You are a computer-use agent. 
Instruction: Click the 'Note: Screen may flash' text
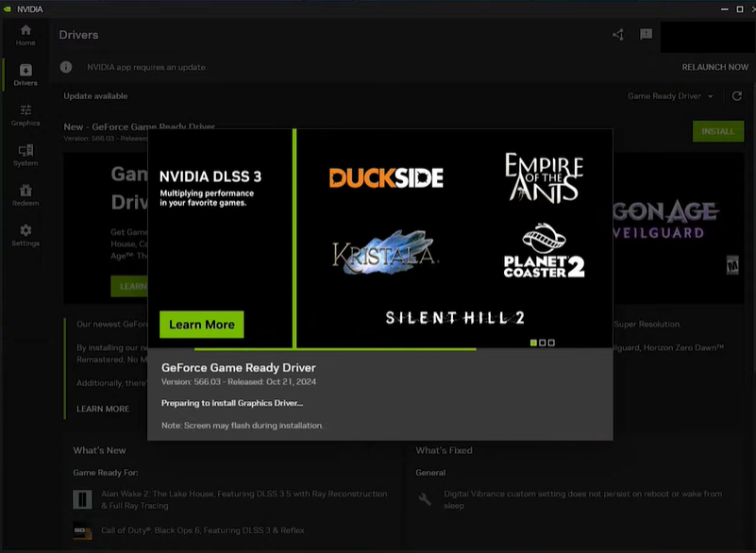[242, 426]
